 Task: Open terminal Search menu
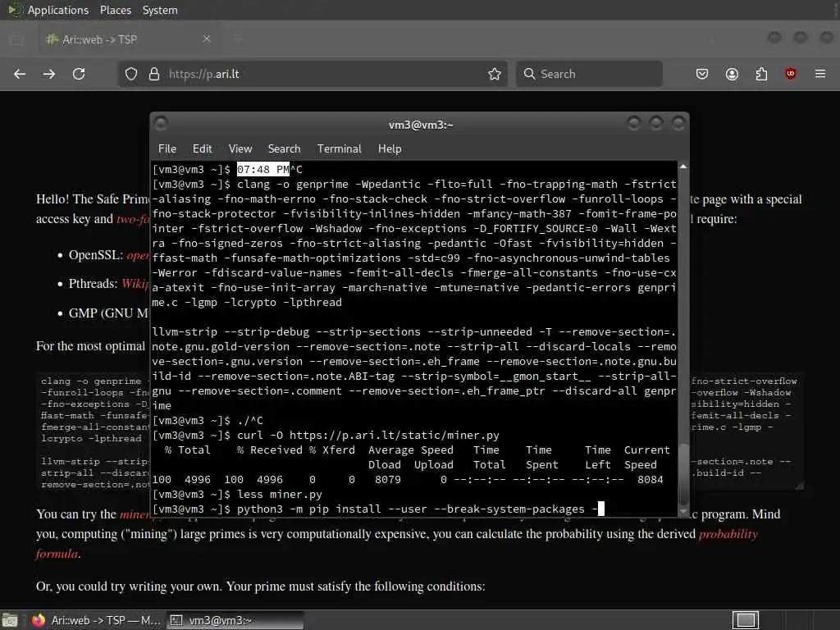tap(284, 149)
